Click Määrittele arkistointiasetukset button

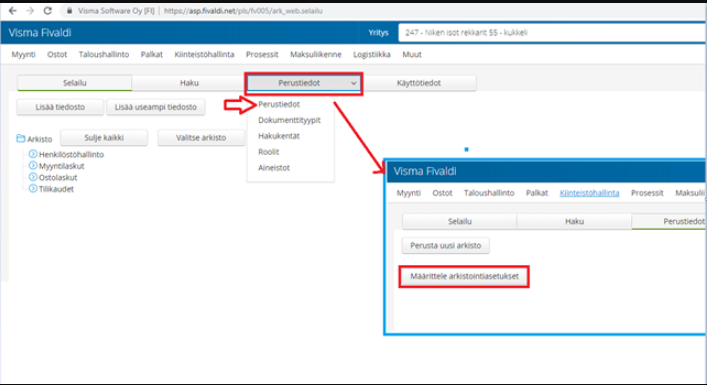click(x=464, y=276)
